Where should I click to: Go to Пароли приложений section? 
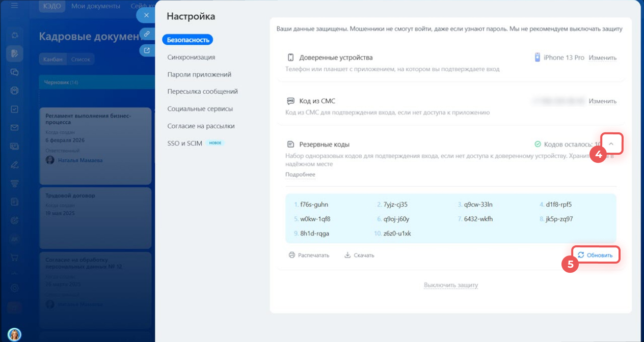pyautogui.click(x=199, y=74)
